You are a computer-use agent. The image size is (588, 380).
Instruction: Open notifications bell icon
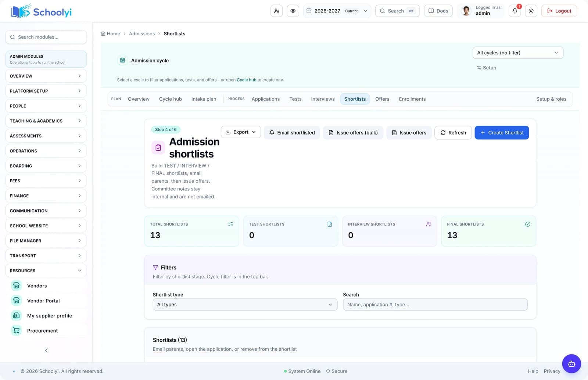[515, 11]
